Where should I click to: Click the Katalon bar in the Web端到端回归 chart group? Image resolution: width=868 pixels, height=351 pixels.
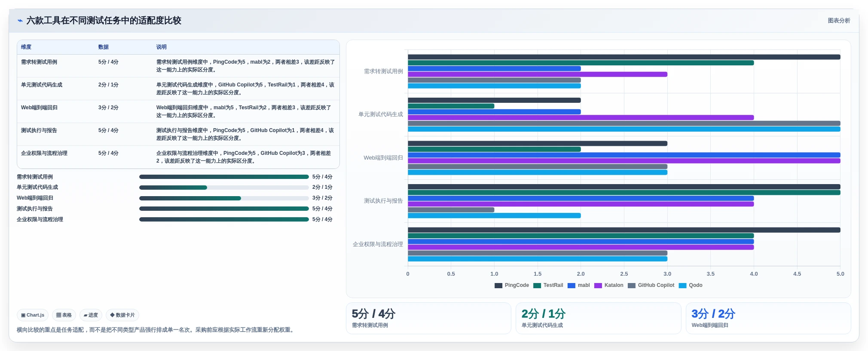click(624, 161)
